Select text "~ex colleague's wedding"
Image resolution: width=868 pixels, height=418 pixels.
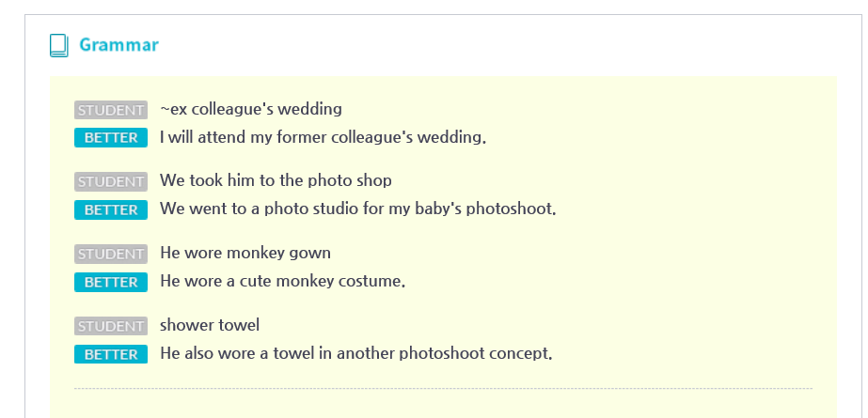(251, 110)
